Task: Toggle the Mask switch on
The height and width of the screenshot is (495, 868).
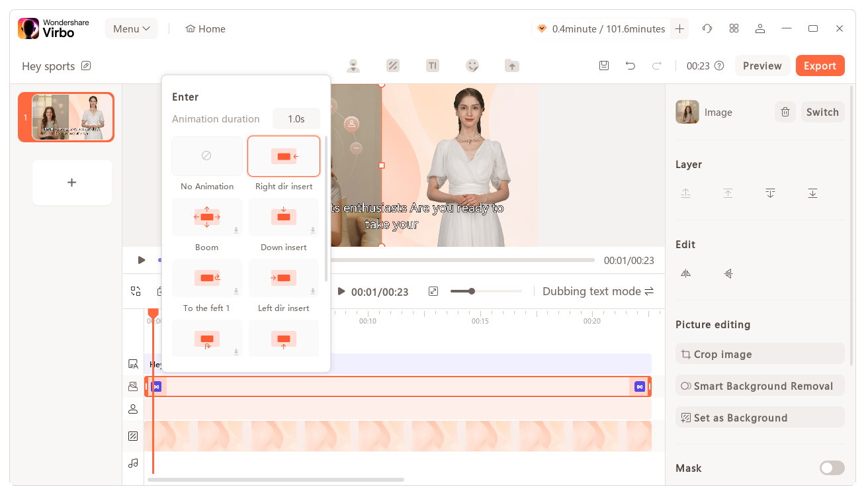Action: pyautogui.click(x=832, y=468)
